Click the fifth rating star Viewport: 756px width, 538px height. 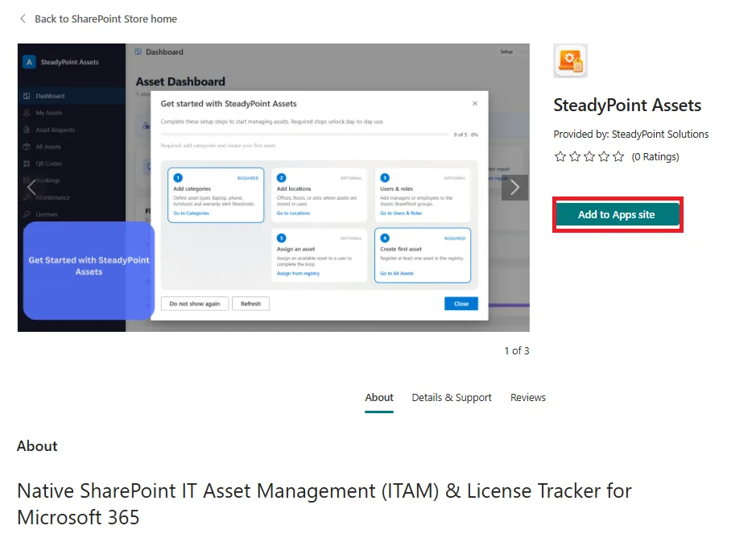point(618,157)
